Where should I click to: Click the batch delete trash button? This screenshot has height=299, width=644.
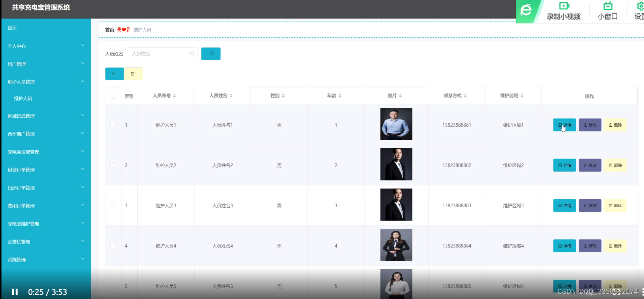coord(133,74)
